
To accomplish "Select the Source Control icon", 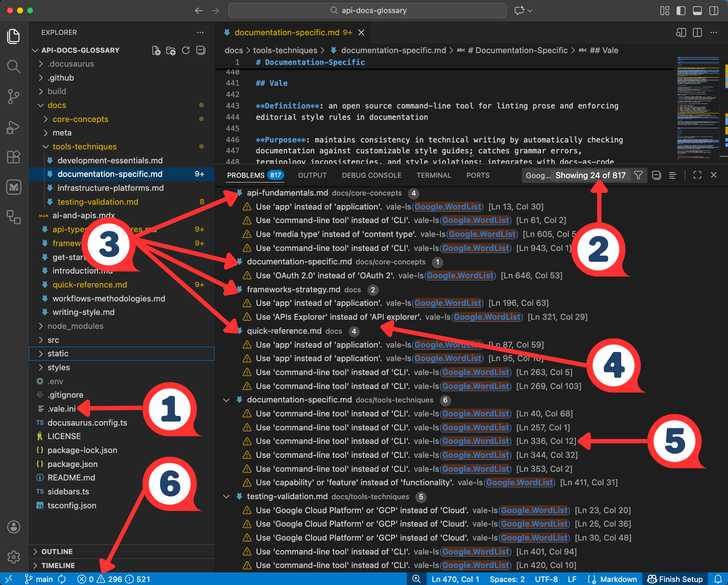I will click(x=14, y=97).
